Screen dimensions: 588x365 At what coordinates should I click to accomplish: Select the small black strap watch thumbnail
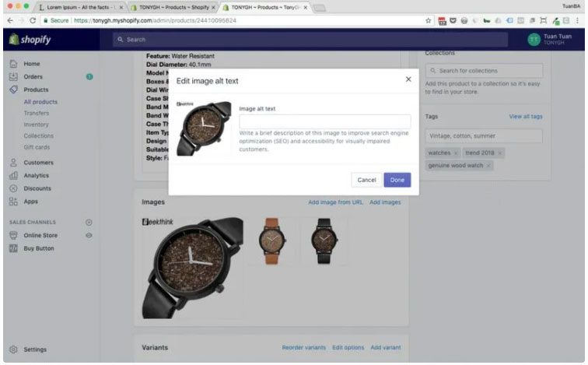pos(324,240)
